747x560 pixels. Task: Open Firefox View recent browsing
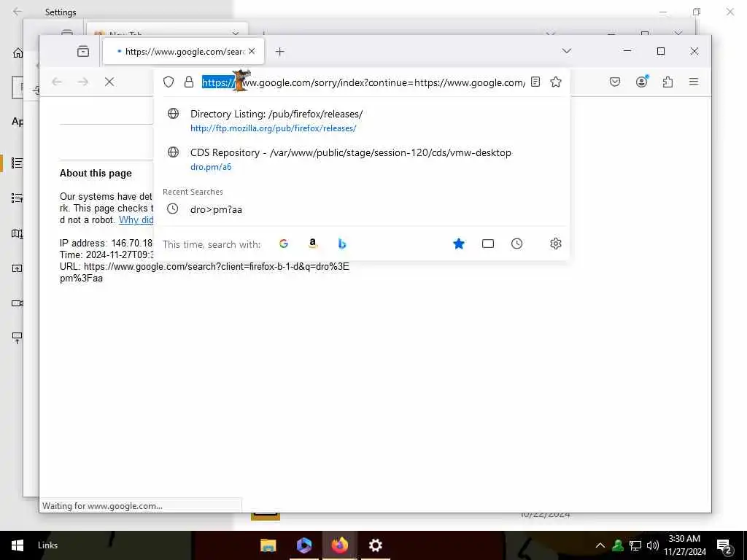pos(83,51)
